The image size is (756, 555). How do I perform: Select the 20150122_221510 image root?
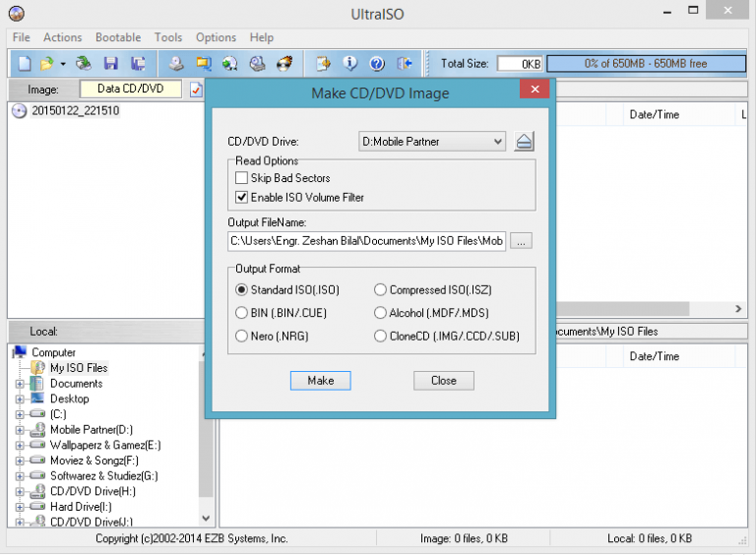coord(75,111)
